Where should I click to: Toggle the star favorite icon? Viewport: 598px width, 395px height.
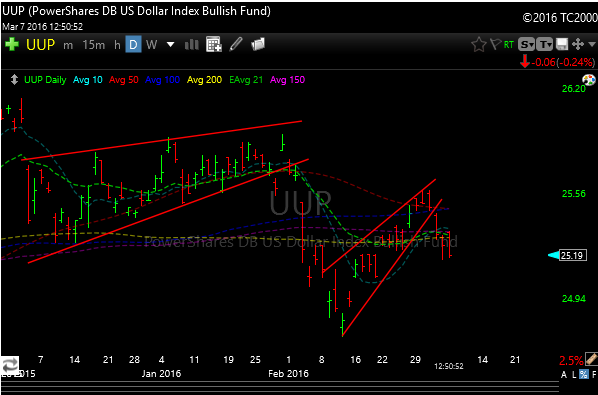[479, 45]
